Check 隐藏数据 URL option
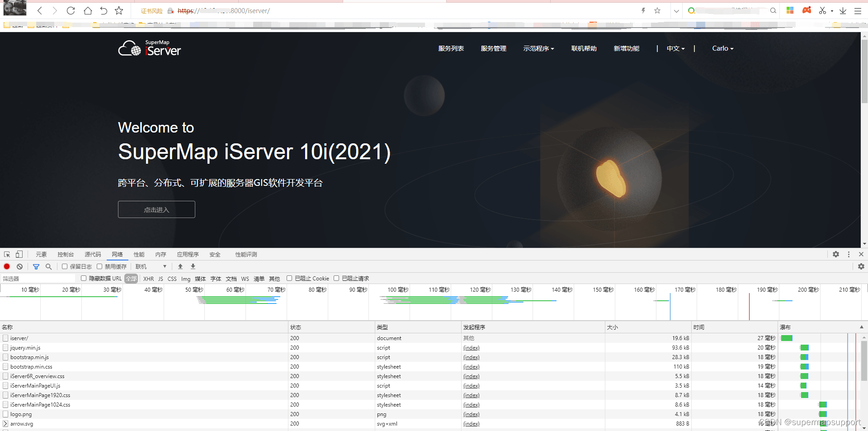868x431 pixels. pos(84,279)
